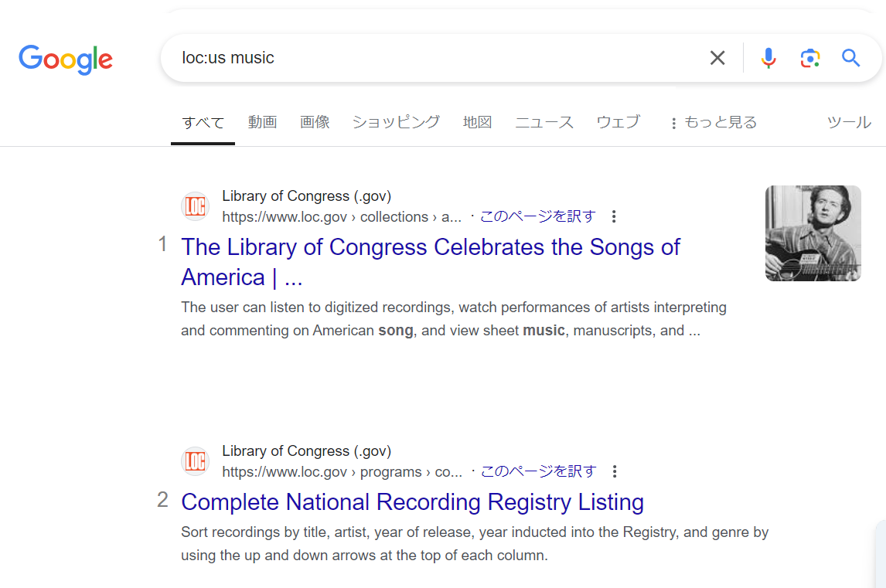Switch to the 動画 tab
The image size is (886, 588).
(x=262, y=122)
